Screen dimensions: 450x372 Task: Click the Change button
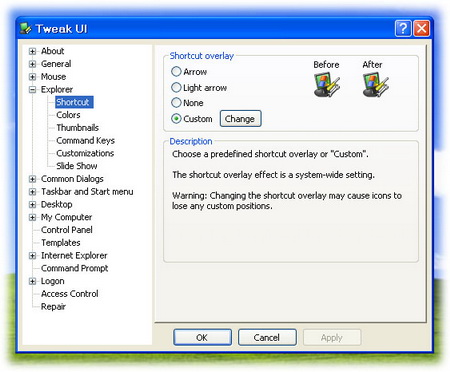(x=240, y=119)
